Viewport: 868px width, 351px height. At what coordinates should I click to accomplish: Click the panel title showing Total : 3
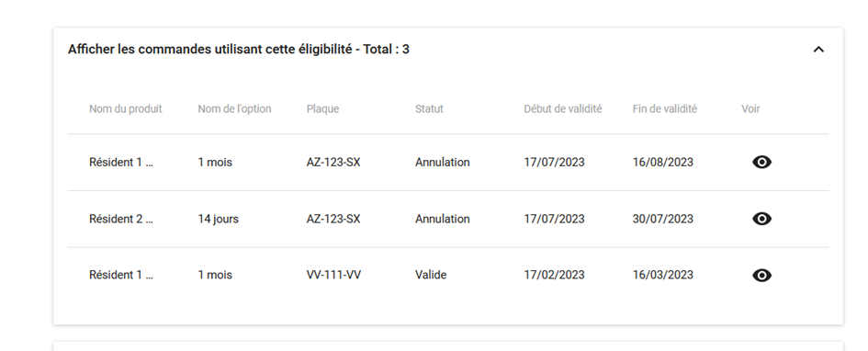pyautogui.click(x=239, y=50)
